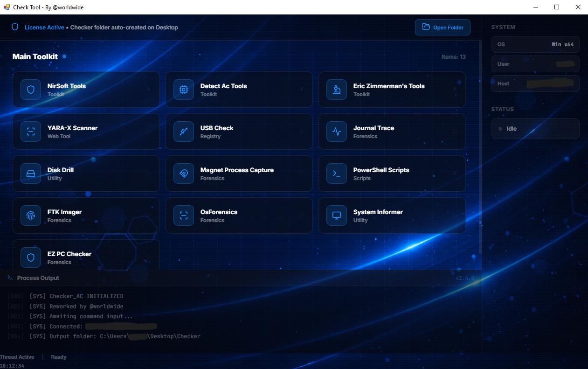Click the USB Check plug icon

tap(184, 132)
